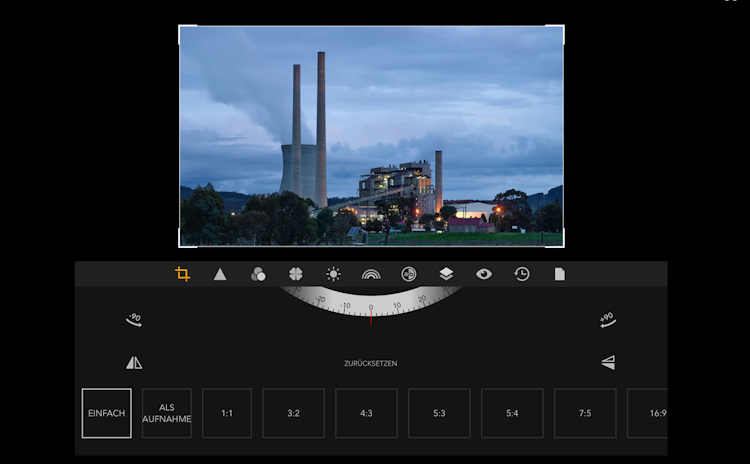
Task: Select the crop tool icon
Action: [x=183, y=274]
